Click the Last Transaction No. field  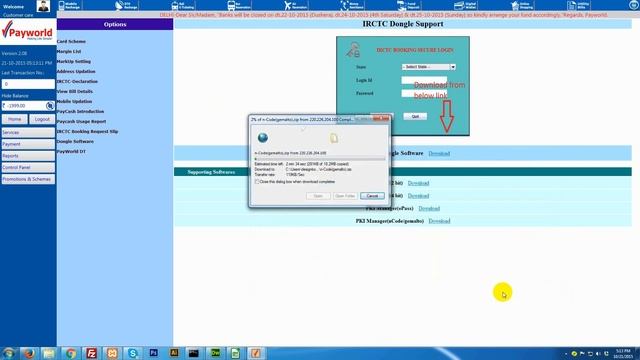point(28,84)
